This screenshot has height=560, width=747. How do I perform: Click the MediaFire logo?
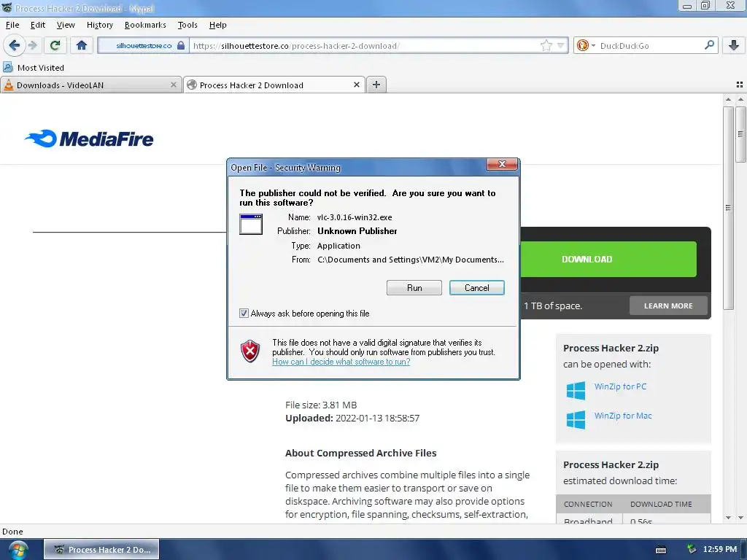89,139
